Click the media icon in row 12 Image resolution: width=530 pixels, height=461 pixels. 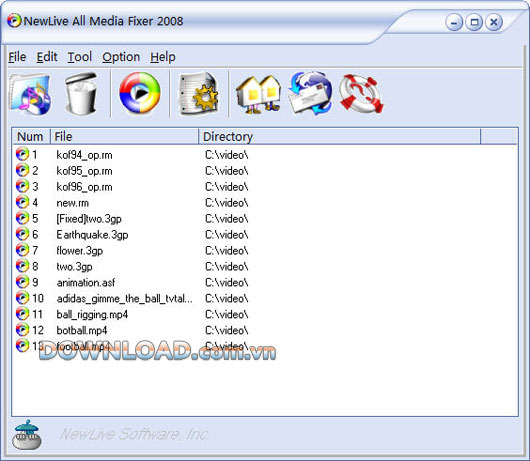[x=22, y=330]
